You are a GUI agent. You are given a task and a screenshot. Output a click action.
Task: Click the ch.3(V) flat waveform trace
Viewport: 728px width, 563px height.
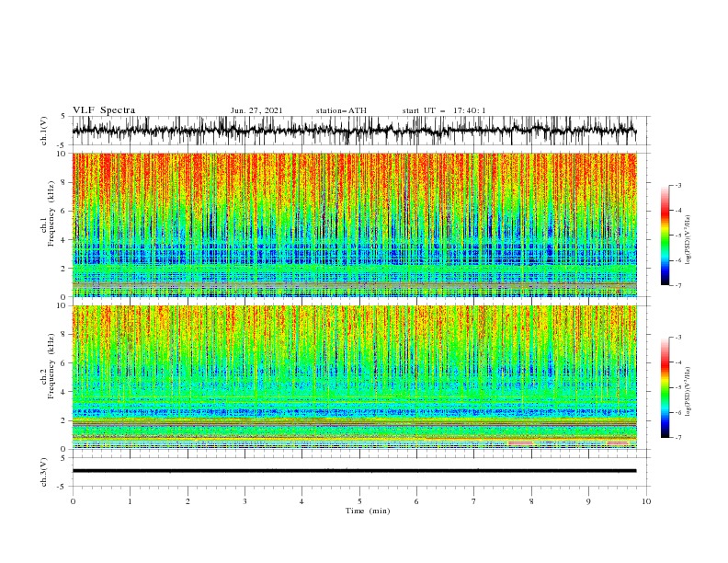(354, 471)
